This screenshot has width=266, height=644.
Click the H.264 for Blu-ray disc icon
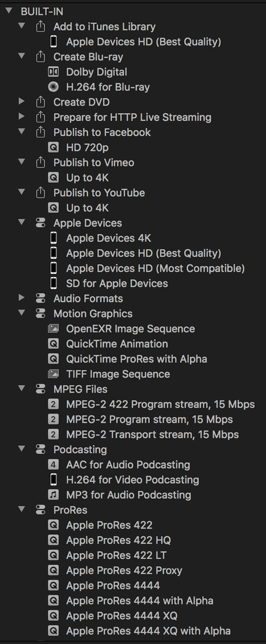click(53, 87)
